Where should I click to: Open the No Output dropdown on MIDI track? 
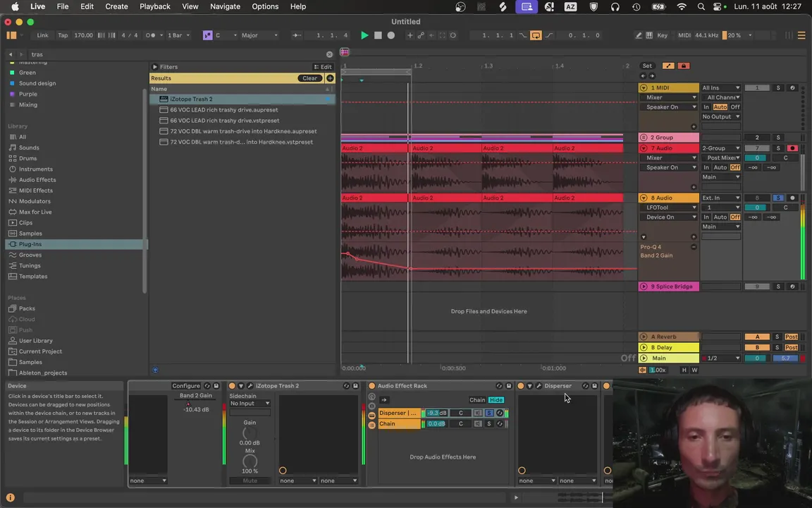[721, 116]
